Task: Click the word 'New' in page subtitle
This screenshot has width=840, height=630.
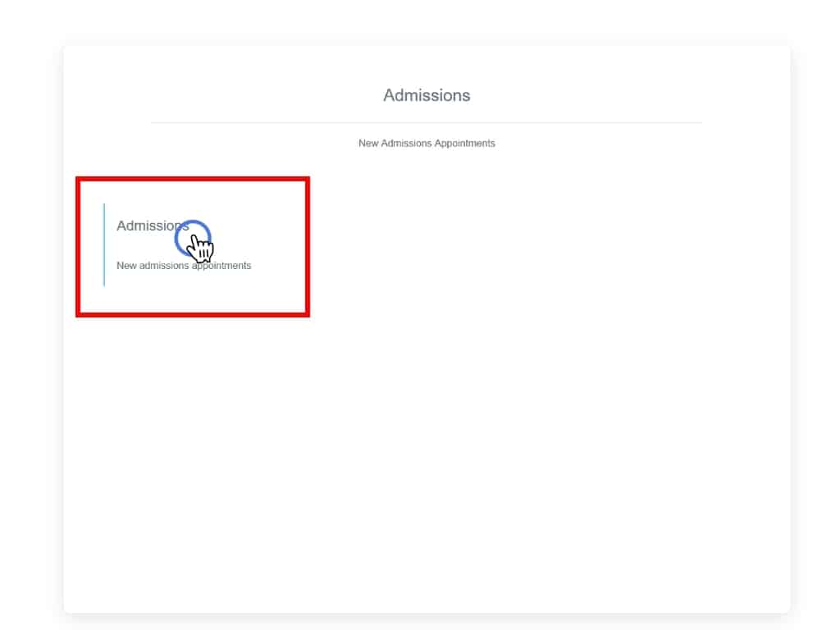Action: [x=368, y=144]
